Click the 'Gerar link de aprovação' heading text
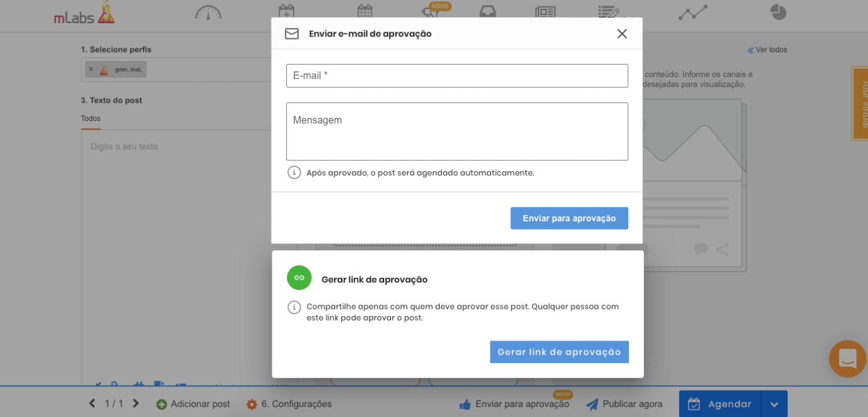The height and width of the screenshot is (417, 868). coord(375,280)
